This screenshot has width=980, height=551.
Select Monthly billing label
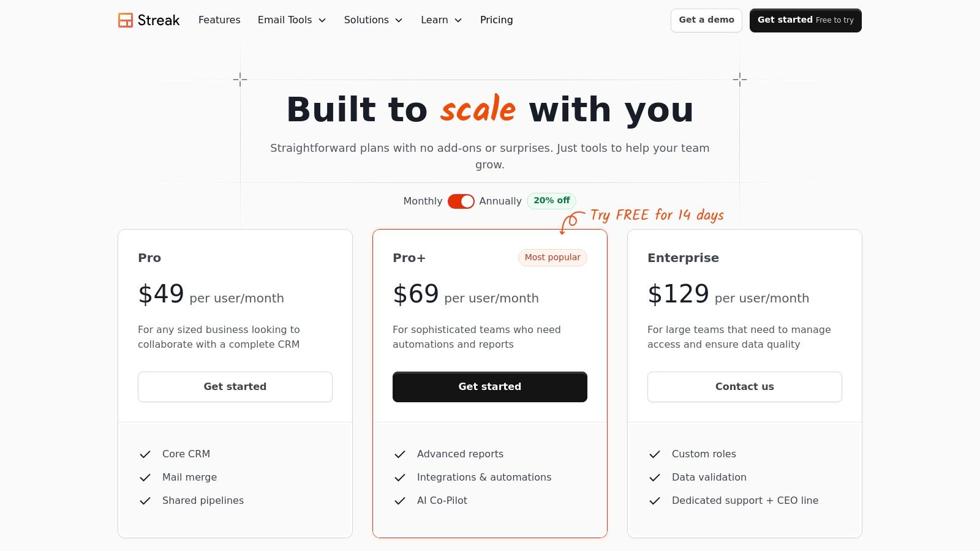[423, 201]
